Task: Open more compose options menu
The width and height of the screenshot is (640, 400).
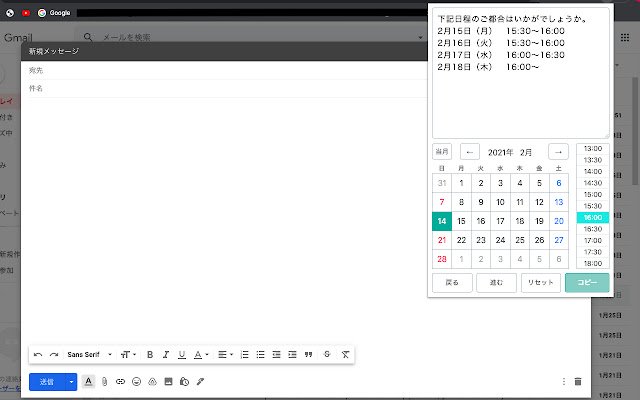Action: click(x=564, y=382)
